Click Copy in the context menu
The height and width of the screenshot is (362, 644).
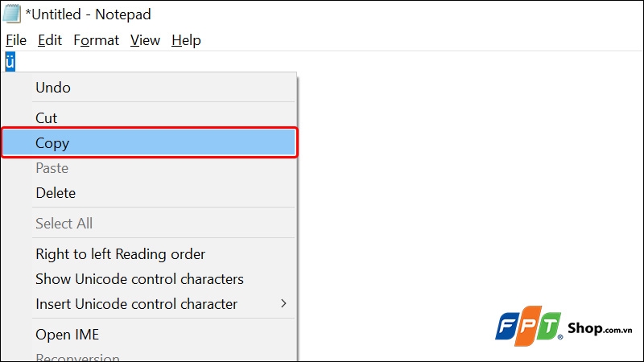pos(52,143)
